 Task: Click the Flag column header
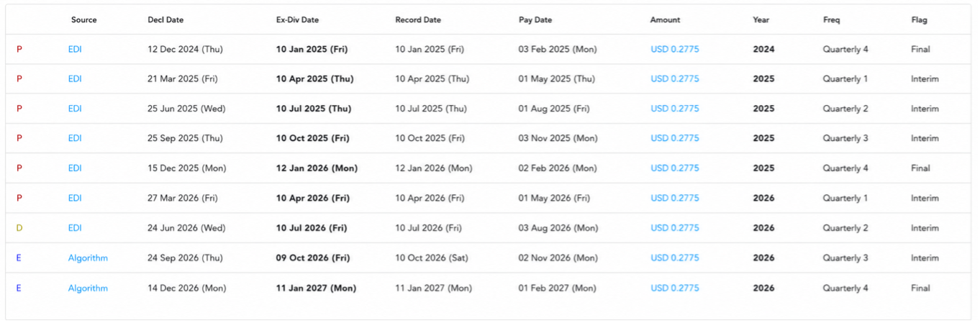(x=919, y=20)
